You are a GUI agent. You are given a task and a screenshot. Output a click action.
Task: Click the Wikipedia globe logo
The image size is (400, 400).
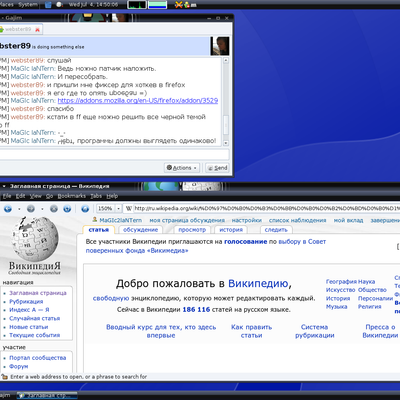pyautogui.click(x=34, y=239)
